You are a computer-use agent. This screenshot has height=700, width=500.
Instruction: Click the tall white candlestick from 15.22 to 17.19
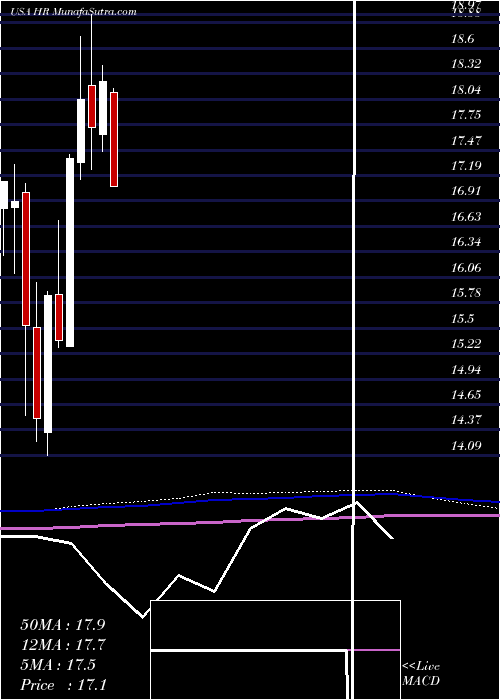[70, 252]
